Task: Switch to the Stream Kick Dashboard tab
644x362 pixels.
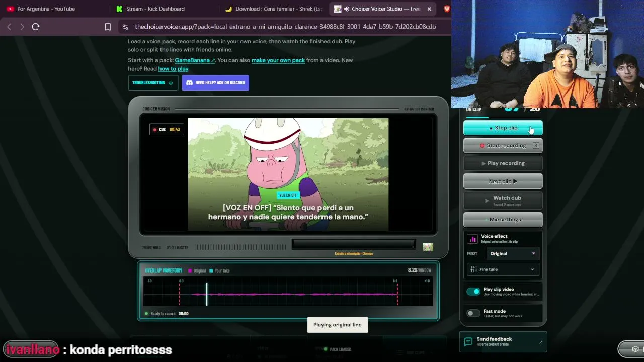Action: (x=161, y=9)
